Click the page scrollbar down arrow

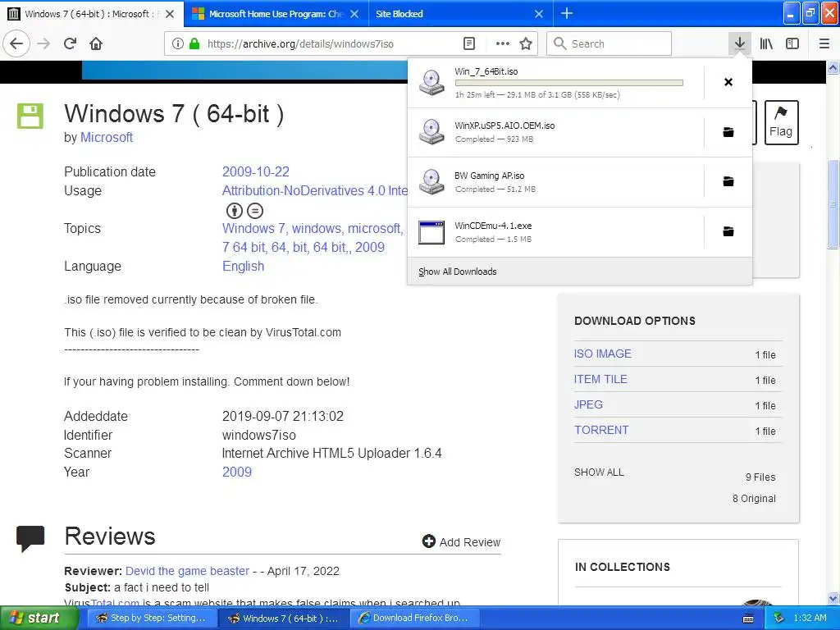(x=833, y=598)
